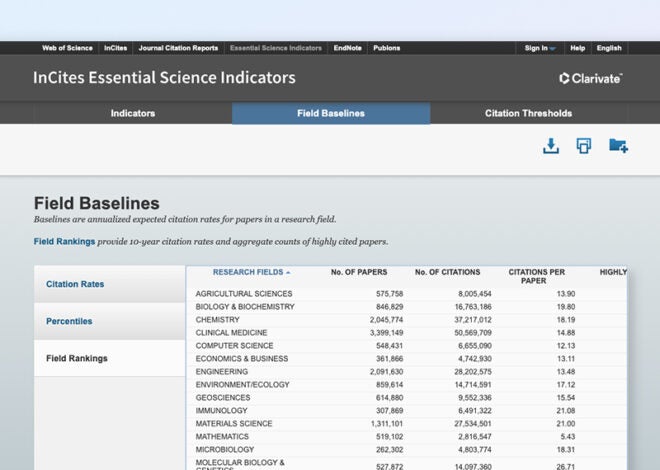Image resolution: width=660 pixels, height=470 pixels.
Task: Open the Sign In dropdown
Action: click(540, 48)
